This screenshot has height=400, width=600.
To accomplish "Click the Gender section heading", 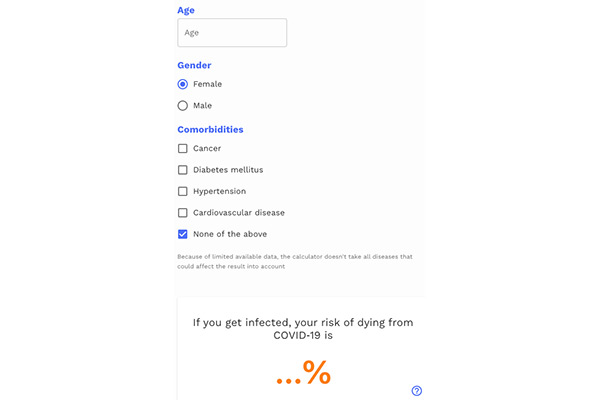I will pos(194,65).
